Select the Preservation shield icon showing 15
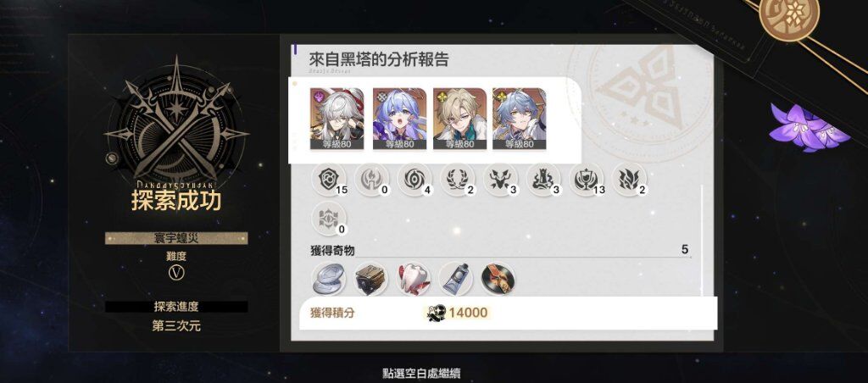The width and height of the screenshot is (868, 383). (x=329, y=179)
